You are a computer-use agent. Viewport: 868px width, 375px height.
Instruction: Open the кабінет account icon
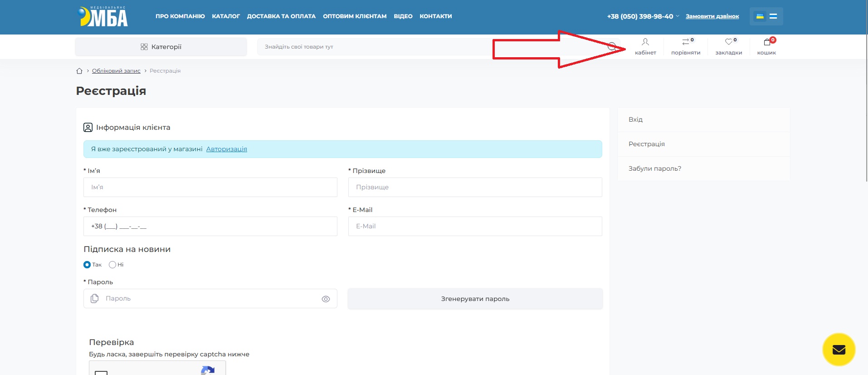pyautogui.click(x=645, y=42)
